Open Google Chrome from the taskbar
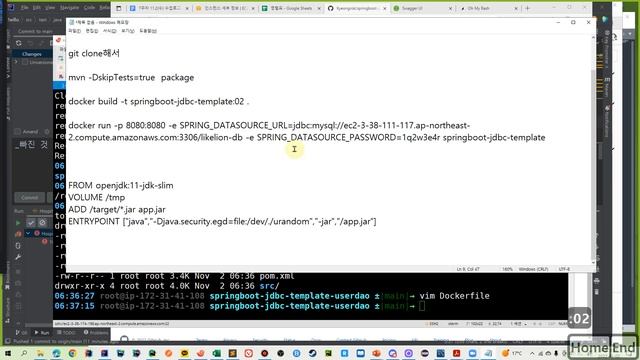The width and height of the screenshot is (640, 360). (72, 353)
